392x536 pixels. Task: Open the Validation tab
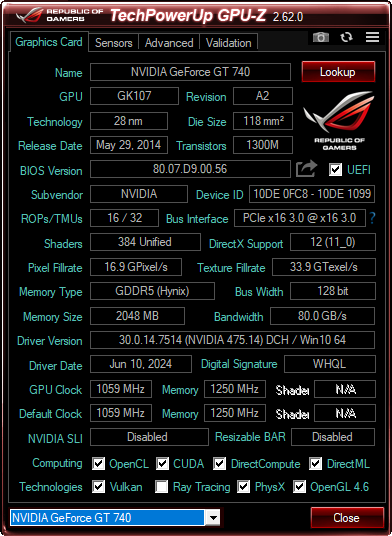pos(228,43)
